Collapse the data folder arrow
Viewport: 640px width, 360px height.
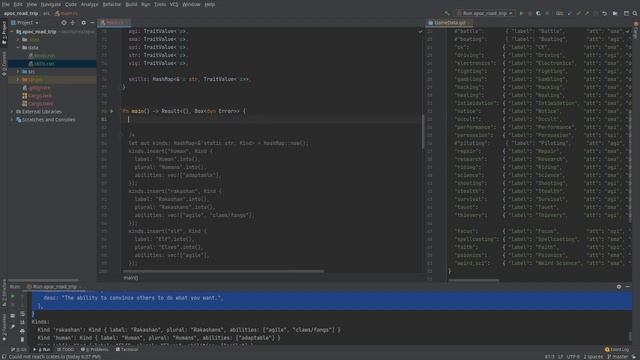(x=18, y=47)
